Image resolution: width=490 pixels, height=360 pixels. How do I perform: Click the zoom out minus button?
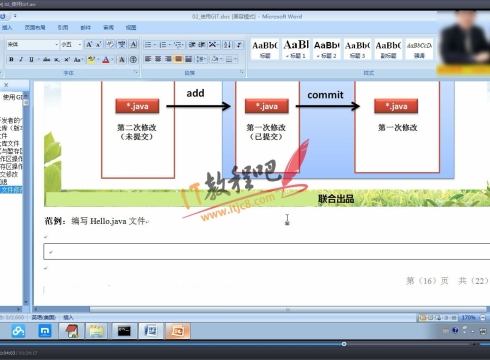pos(482,318)
